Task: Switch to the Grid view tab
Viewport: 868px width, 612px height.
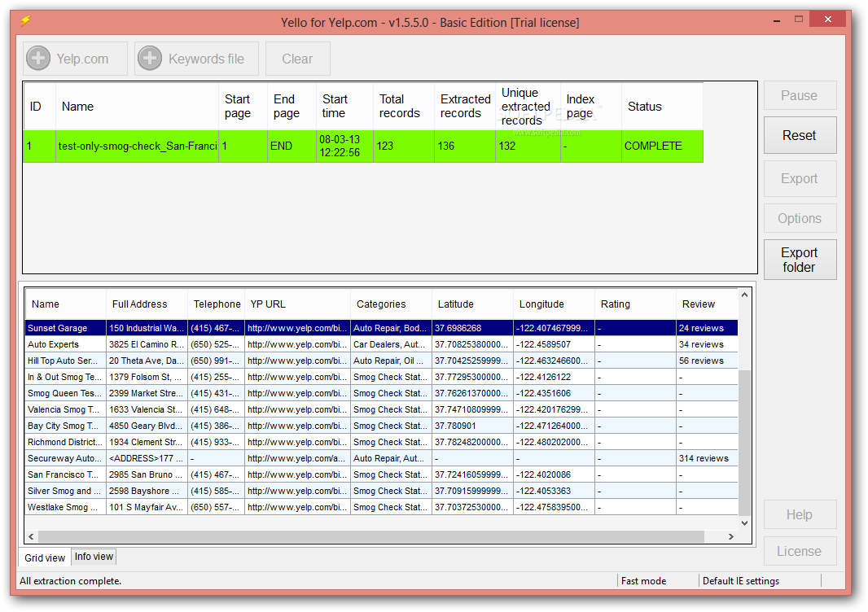Action: click(x=45, y=557)
